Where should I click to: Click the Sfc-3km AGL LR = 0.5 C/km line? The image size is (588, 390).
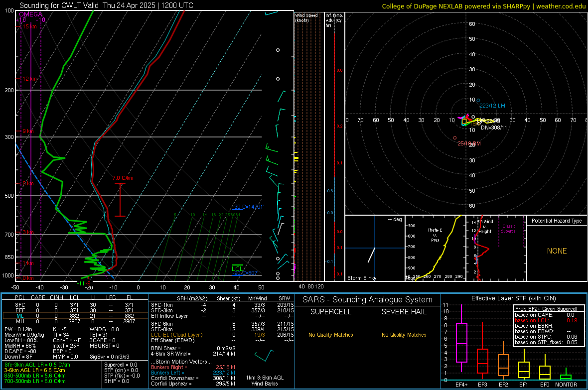coord(37,365)
